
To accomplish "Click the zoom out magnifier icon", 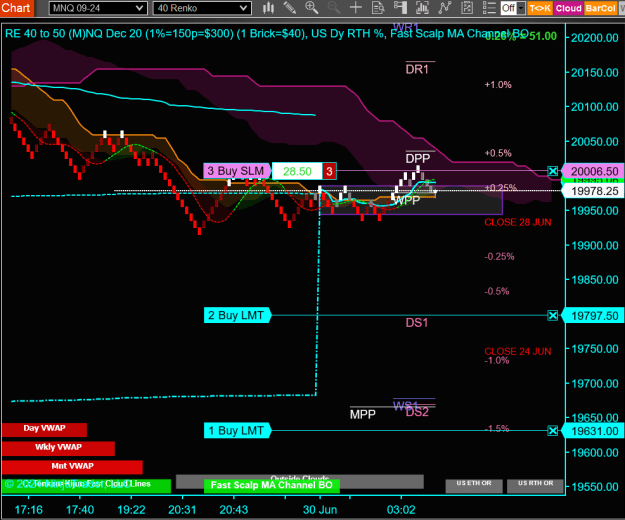I will coord(334,8).
